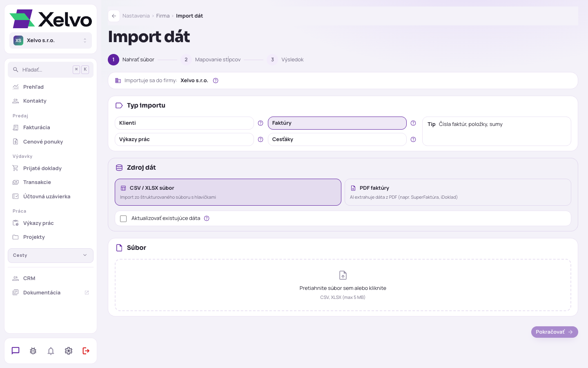Screen dimensions: 588x368
Task: Select Klienti import type
Action: [184, 123]
